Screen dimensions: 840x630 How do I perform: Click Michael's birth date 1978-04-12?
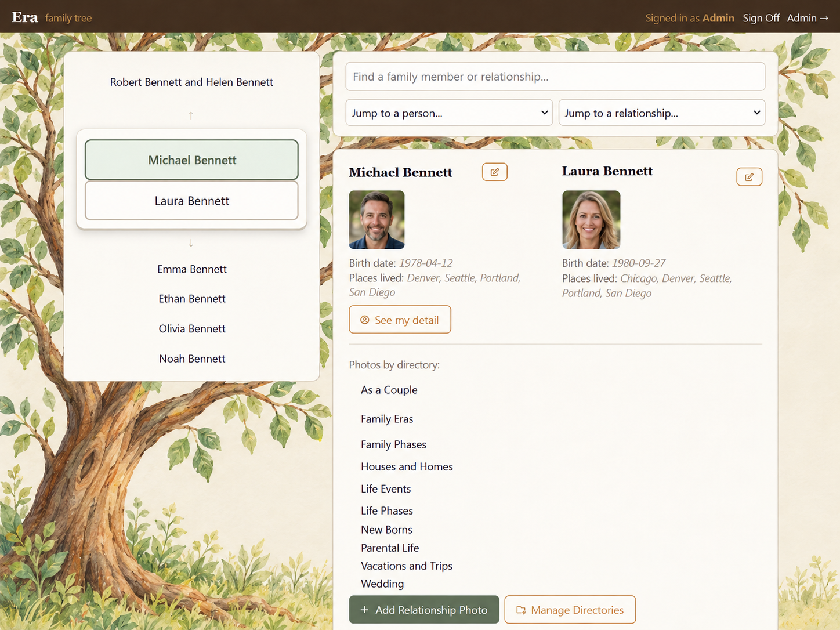426,263
